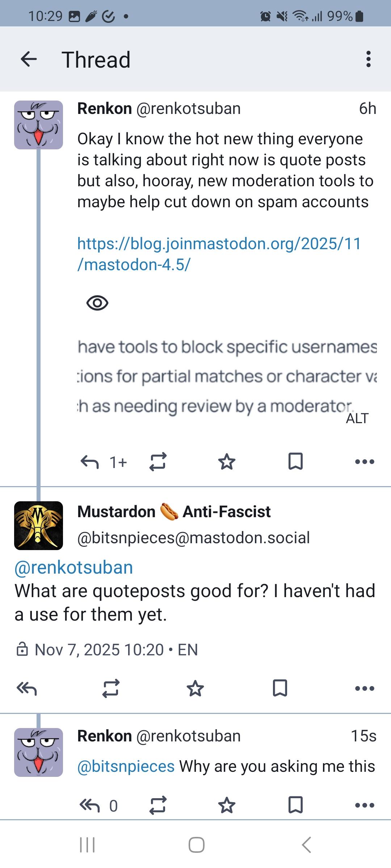Open more options on Mustardon's post

tap(365, 688)
